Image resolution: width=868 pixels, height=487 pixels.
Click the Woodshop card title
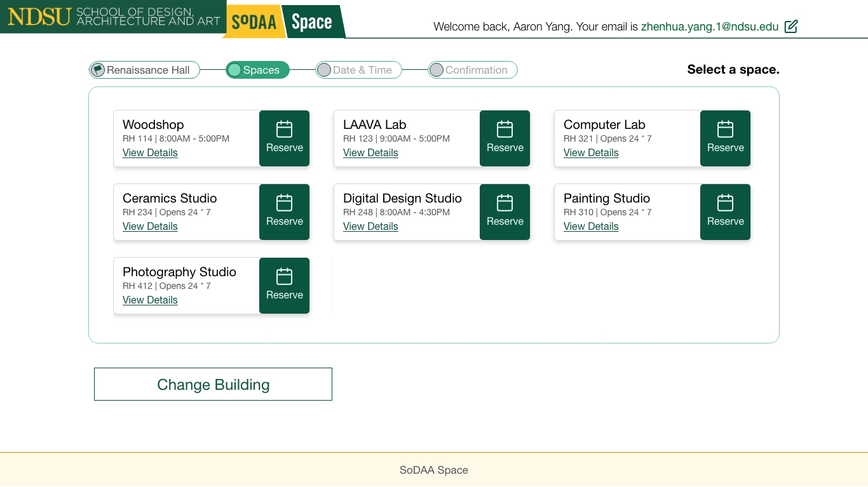point(153,124)
